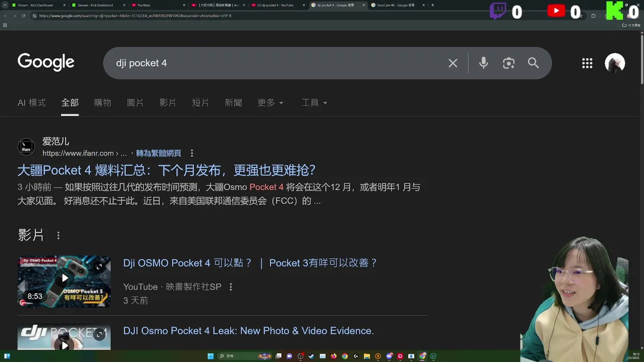Open Discord from the taskbar

(x=389, y=356)
